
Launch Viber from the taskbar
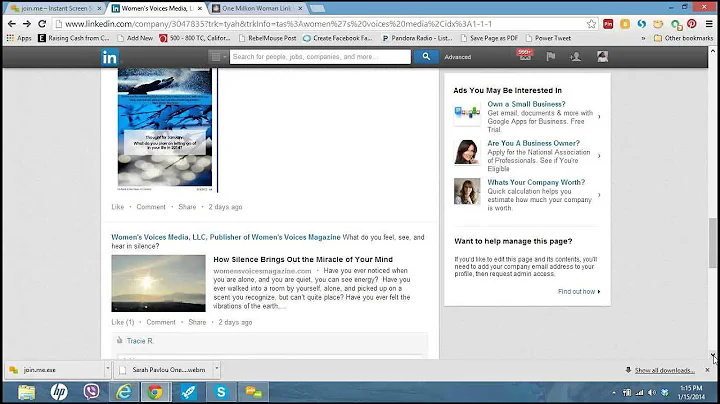click(91, 392)
